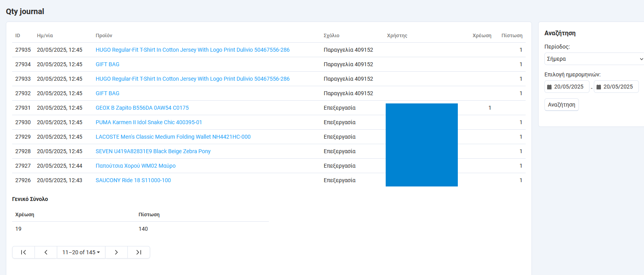Open SAUCONY Ride 18 S11000-100 link
The height and width of the screenshot is (275, 644).
tap(133, 180)
